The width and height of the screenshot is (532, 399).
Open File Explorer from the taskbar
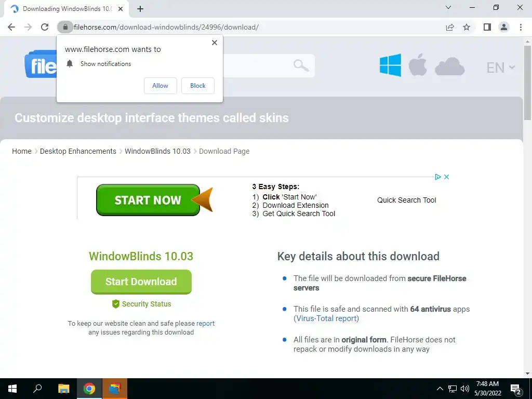coord(63,389)
